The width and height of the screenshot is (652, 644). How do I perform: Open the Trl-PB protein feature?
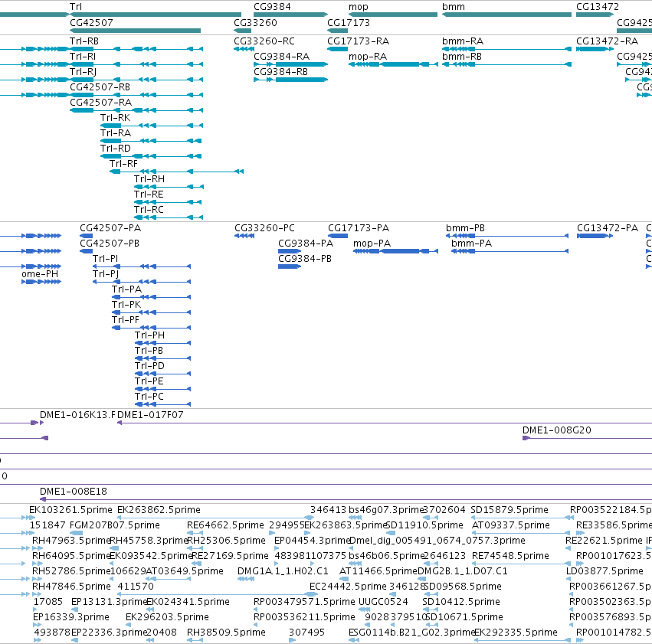click(x=149, y=351)
